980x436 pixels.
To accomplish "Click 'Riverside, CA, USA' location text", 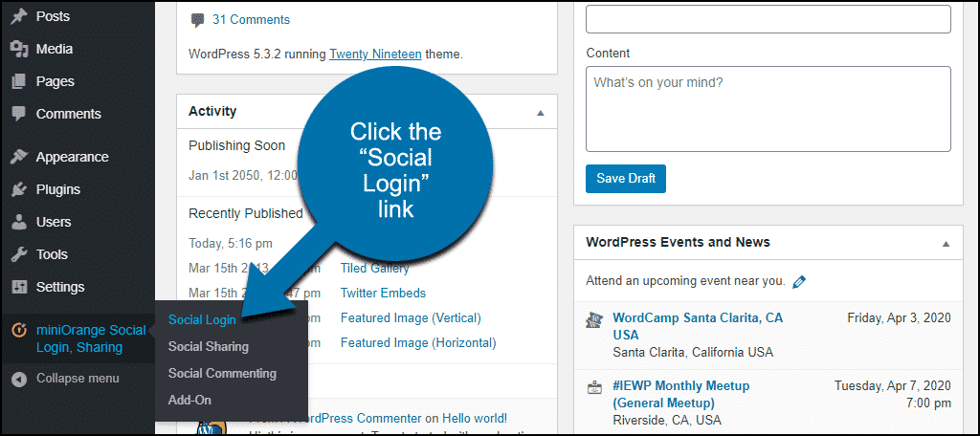I will (667, 420).
